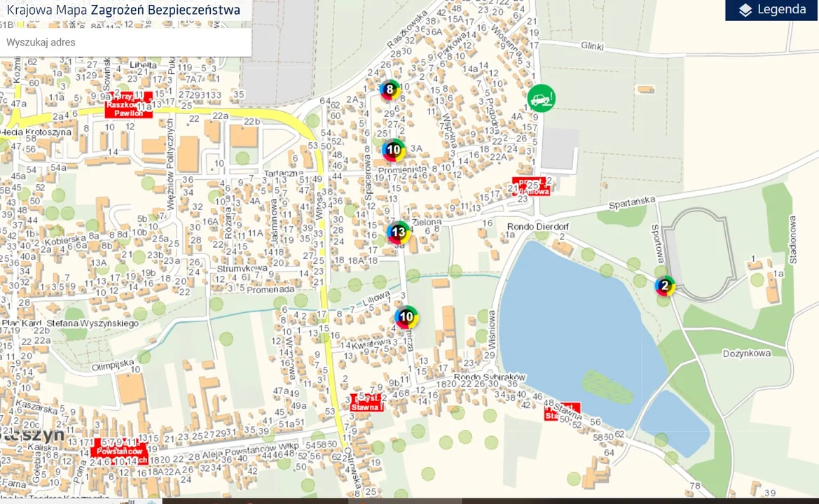The width and height of the screenshot is (819, 504).
Task: Click the red Wiśniowa stop label
Action: [531, 187]
